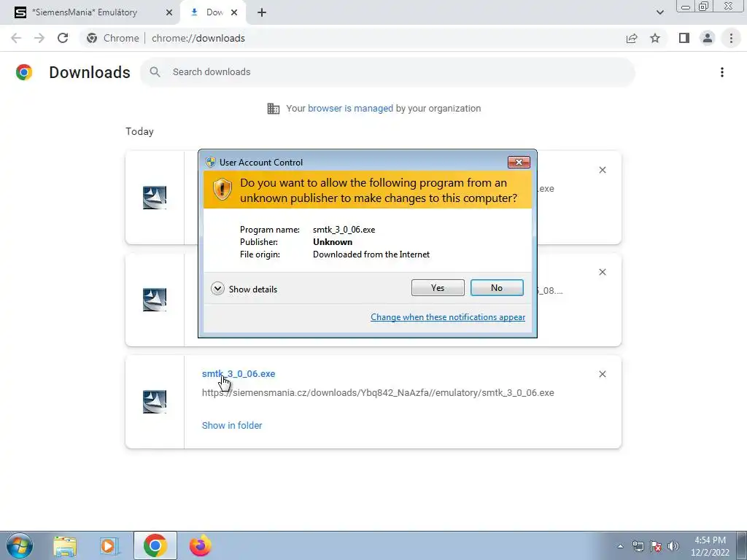Close the User Account Control dialog
Screen dimensions: 747x560
click(519, 163)
